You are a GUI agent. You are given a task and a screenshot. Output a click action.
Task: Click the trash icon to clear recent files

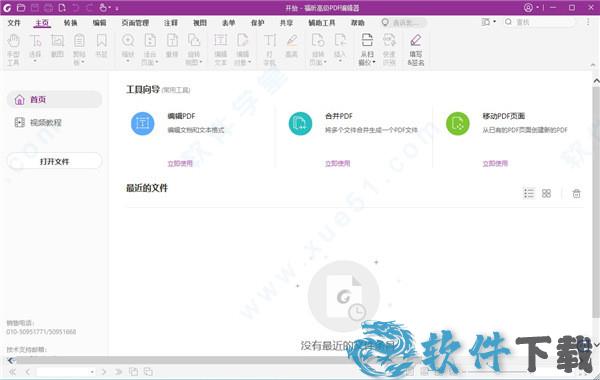pyautogui.click(x=576, y=193)
